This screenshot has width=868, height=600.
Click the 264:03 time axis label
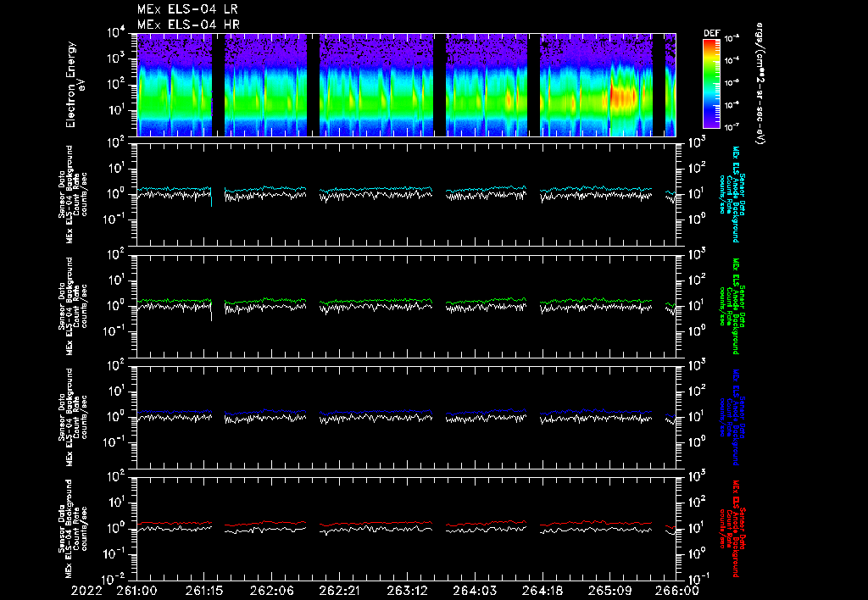475,591
